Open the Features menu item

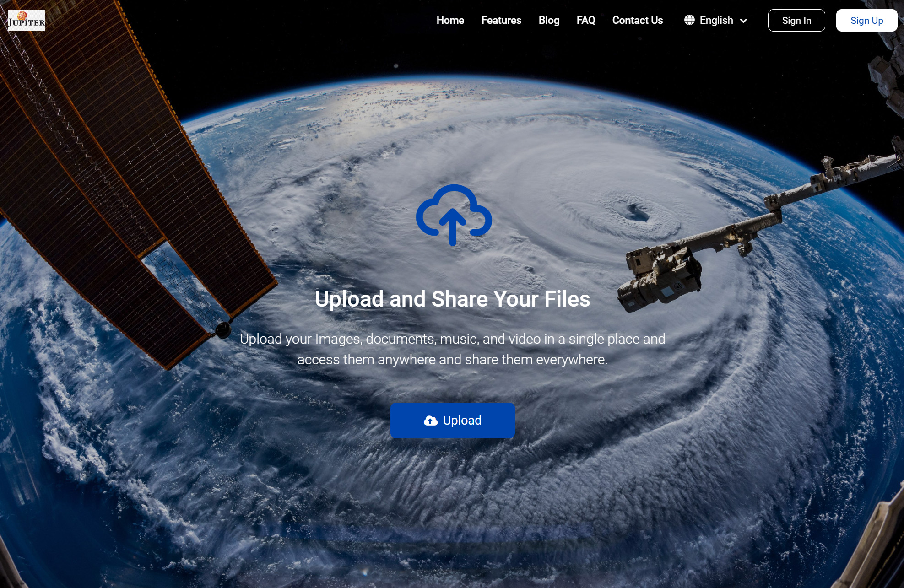(501, 20)
